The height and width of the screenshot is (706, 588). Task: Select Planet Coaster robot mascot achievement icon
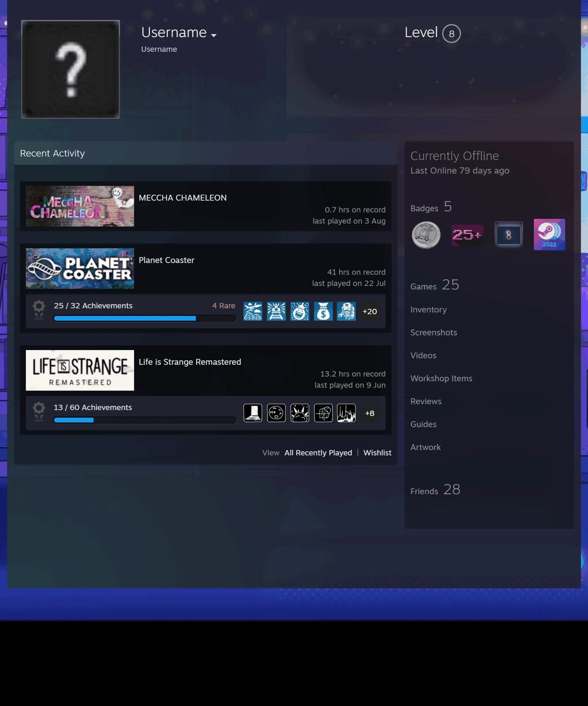point(347,311)
